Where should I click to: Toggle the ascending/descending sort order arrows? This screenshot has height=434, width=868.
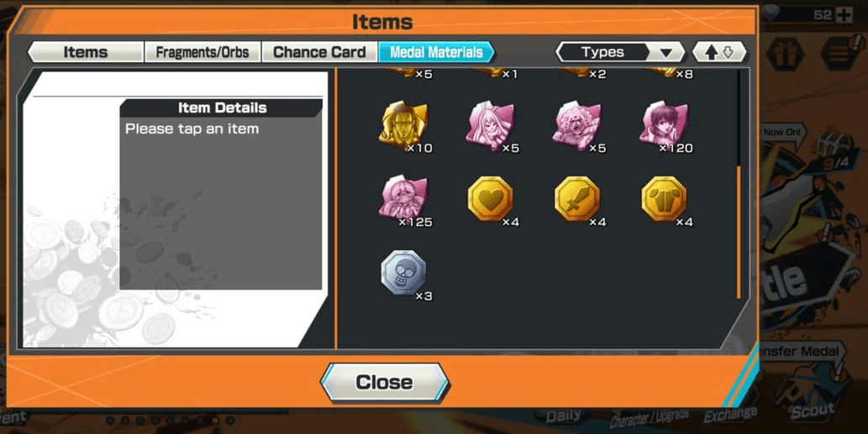719,53
